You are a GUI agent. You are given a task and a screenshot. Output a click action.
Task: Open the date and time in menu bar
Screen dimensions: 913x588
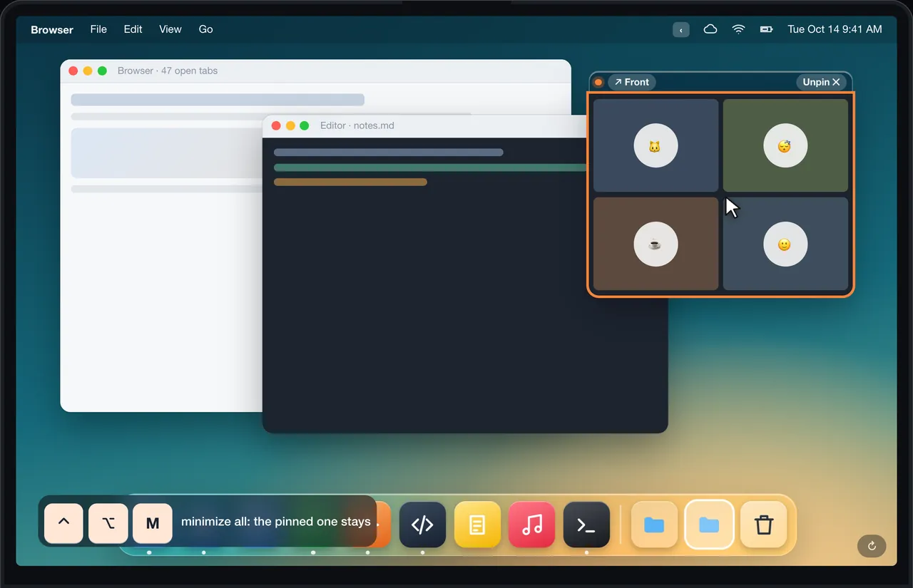[835, 29]
